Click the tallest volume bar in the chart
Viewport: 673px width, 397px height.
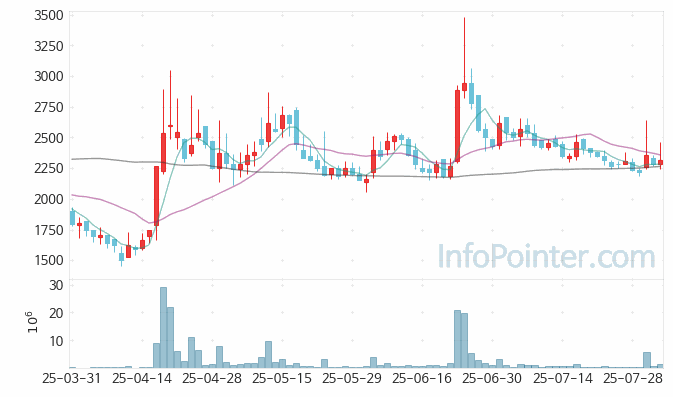pos(164,327)
